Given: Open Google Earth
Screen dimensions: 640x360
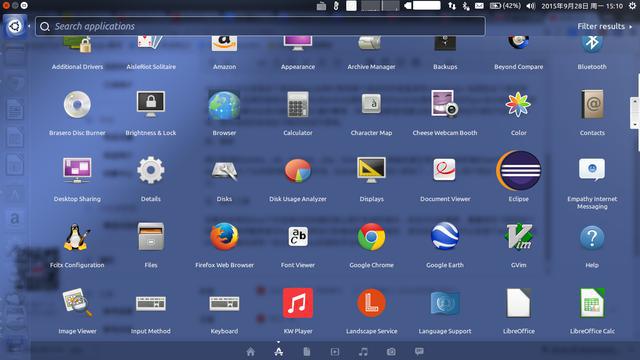Looking at the screenshot, I should point(444,237).
